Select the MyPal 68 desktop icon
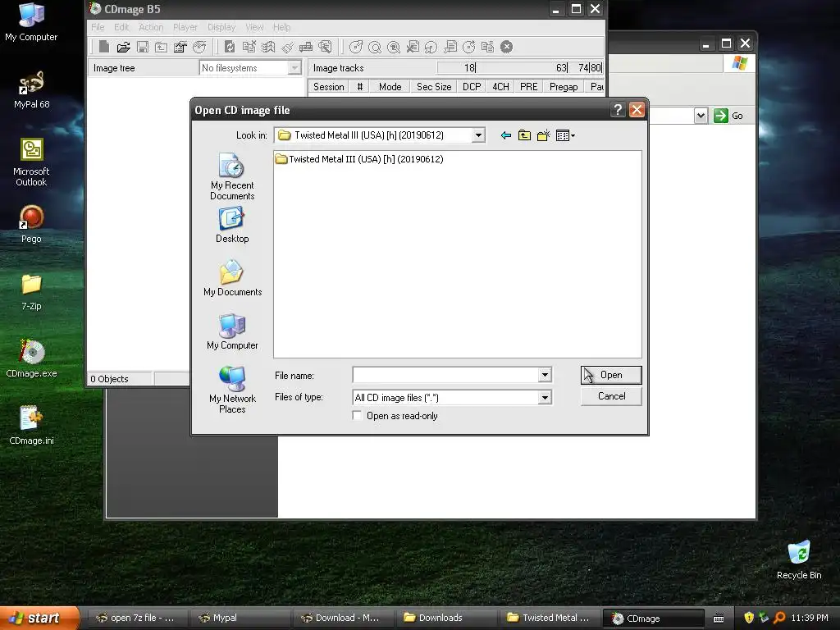840x630 pixels. click(x=32, y=90)
